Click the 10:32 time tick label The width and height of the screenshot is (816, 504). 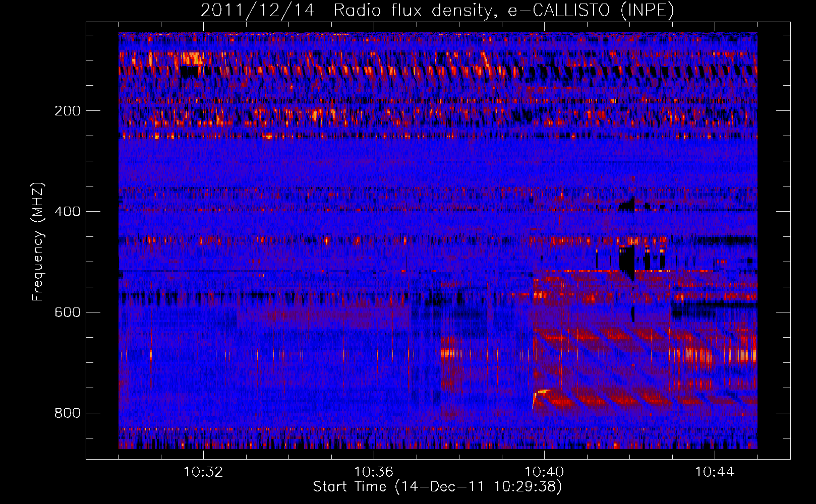203,472
